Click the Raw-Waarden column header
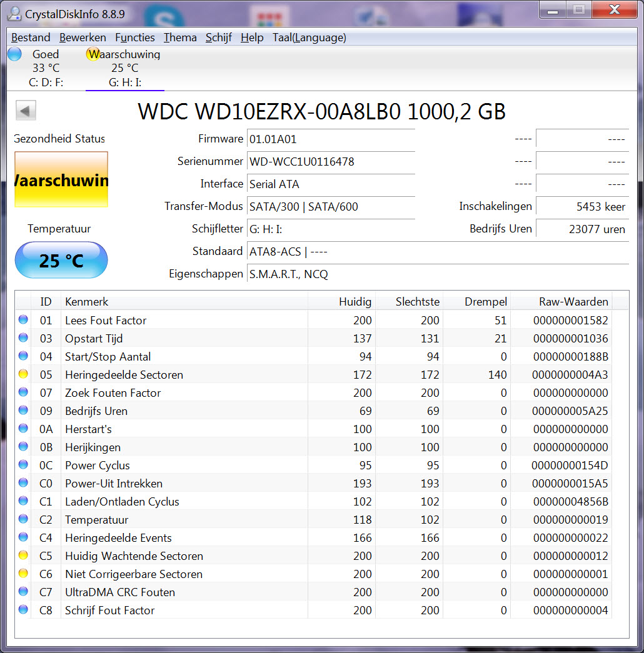This screenshot has height=653, width=644. [x=573, y=302]
